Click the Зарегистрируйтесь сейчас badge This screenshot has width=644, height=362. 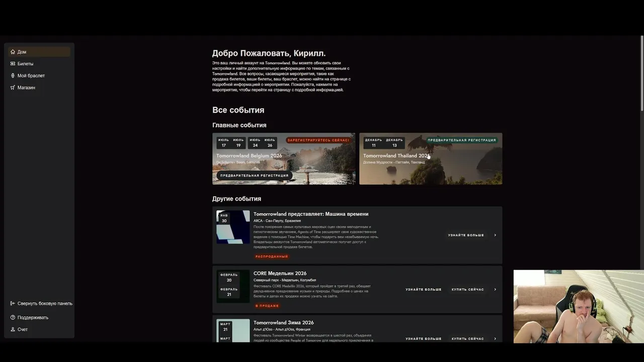point(318,140)
